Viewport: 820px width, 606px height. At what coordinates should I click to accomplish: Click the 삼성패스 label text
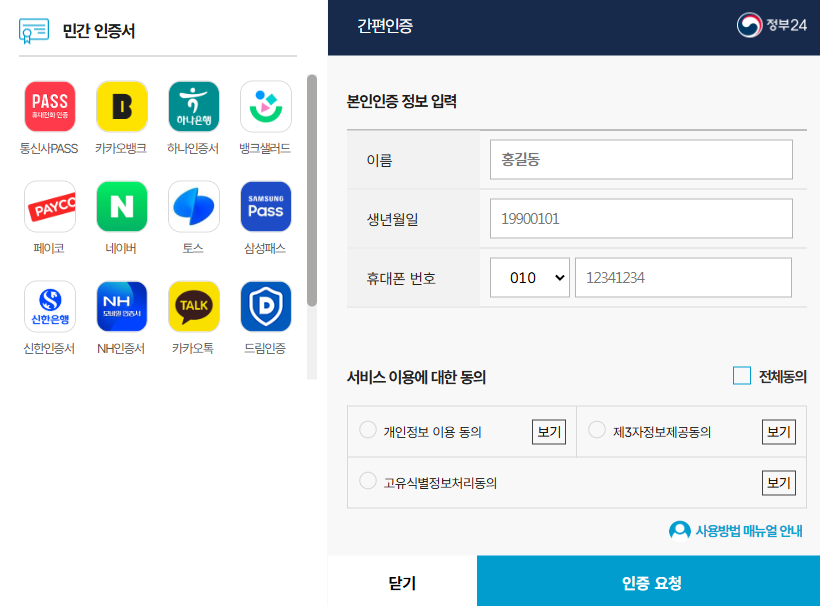click(x=265, y=248)
